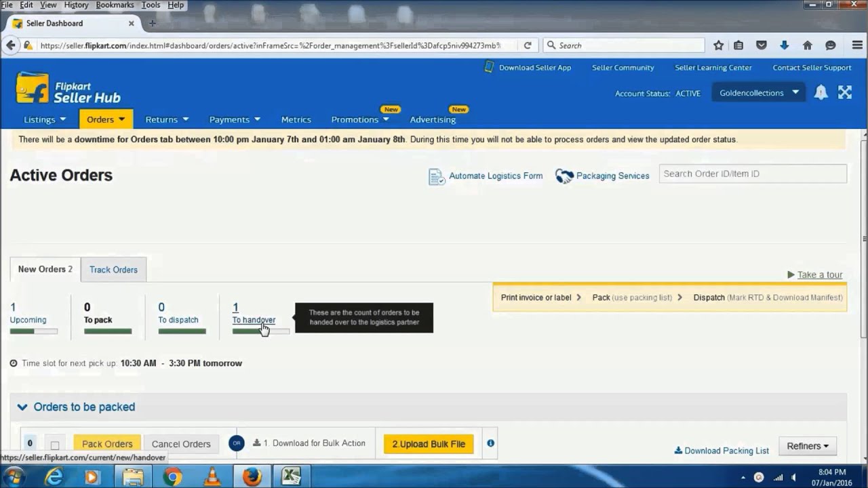Click the Firefox taskbar icon
This screenshot has height=488, width=868.
pos(252,476)
